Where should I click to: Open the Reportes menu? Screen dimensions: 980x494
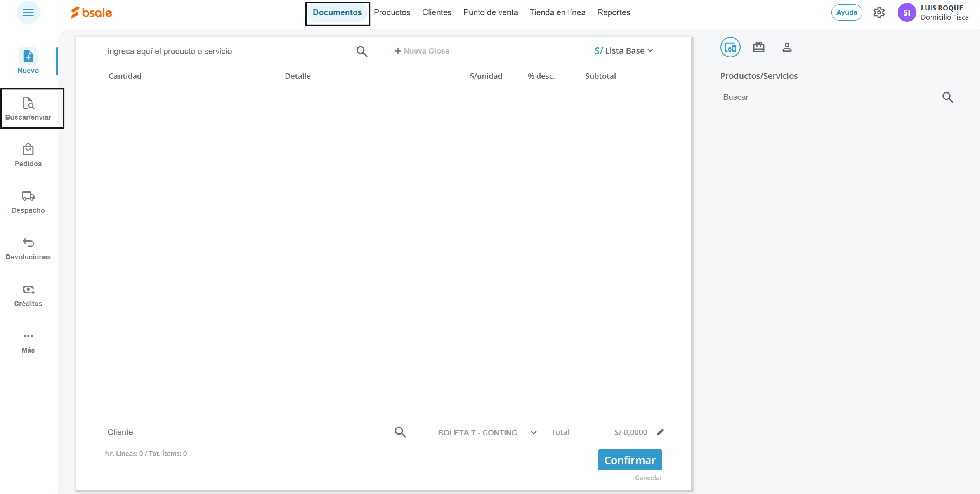point(613,12)
